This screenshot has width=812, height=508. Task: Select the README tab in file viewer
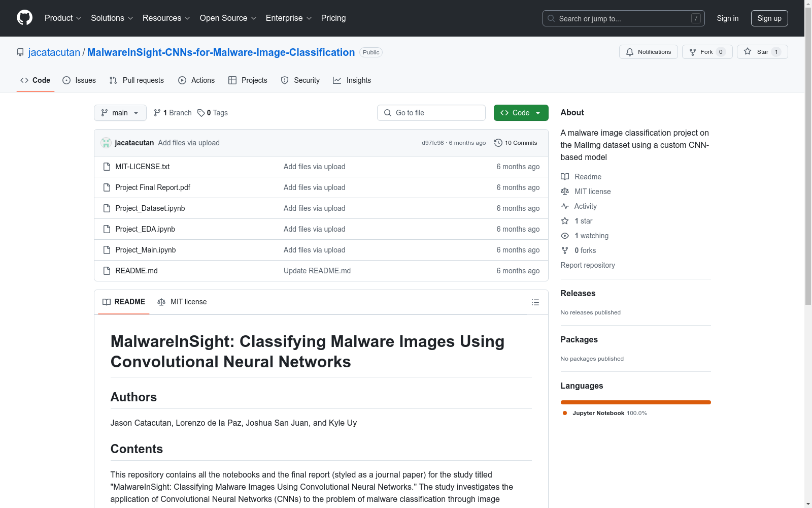(124, 302)
